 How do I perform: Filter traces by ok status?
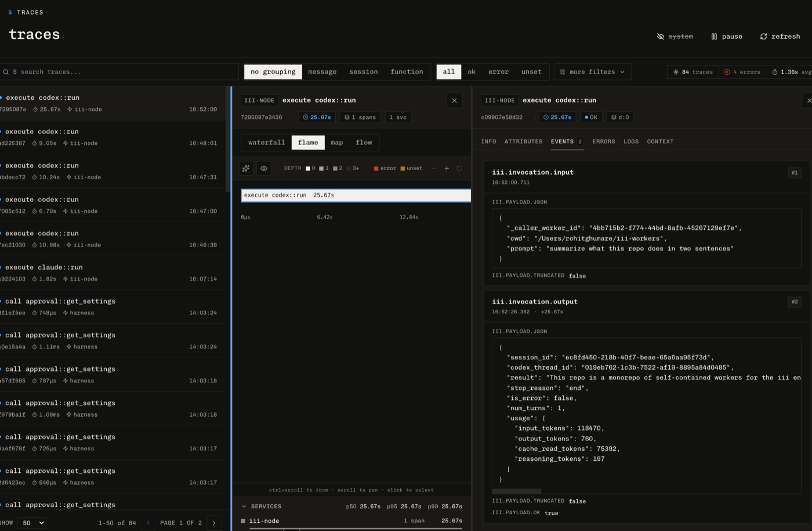click(x=472, y=72)
